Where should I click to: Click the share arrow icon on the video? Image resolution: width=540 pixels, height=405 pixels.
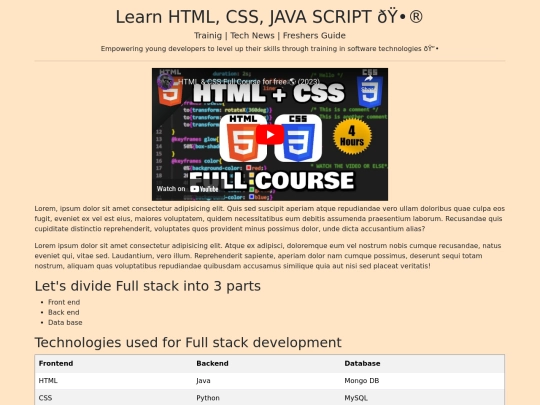click(x=369, y=79)
